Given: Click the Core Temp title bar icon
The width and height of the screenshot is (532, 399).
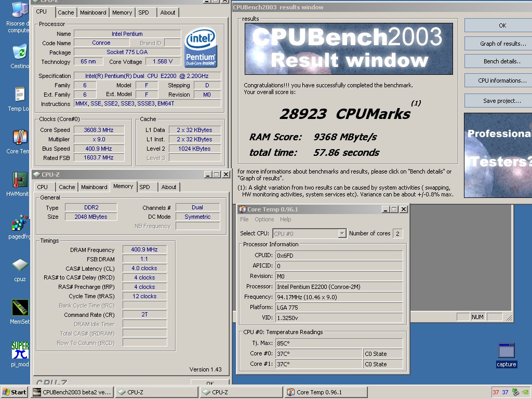Looking at the screenshot, I should [242, 209].
